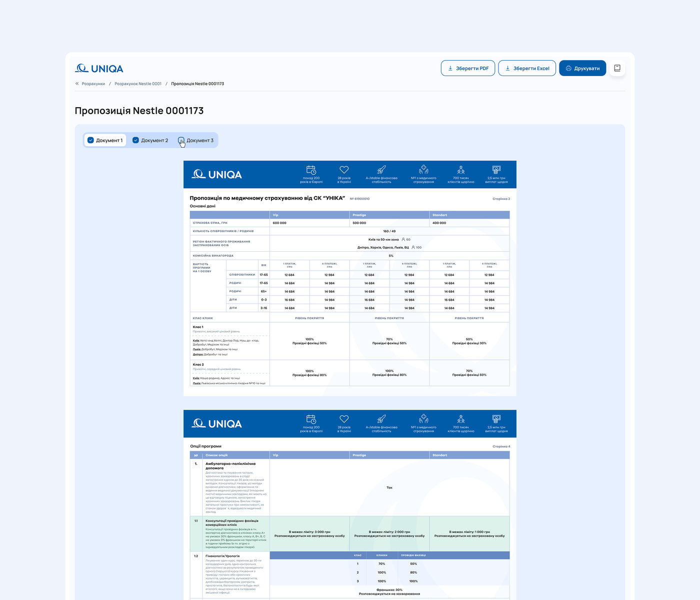Click the 5% commission value
Viewport: 700px width, 600px height.
(x=391, y=256)
